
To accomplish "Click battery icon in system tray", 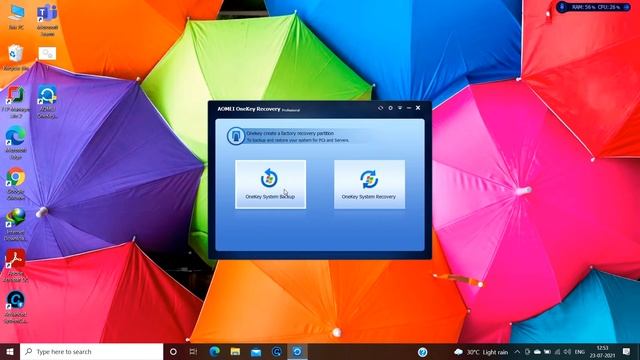I will (x=547, y=352).
